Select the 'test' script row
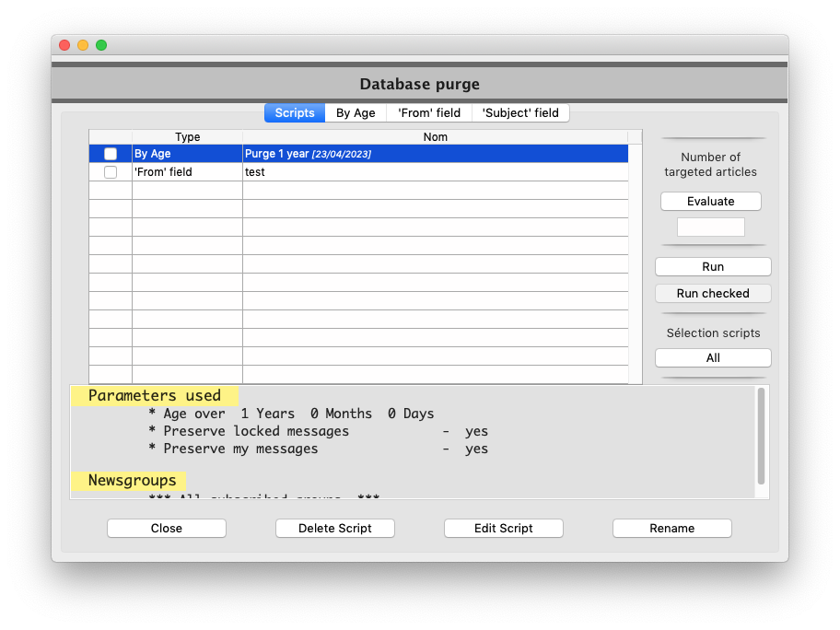This screenshot has height=630, width=840. pyautogui.click(x=435, y=172)
